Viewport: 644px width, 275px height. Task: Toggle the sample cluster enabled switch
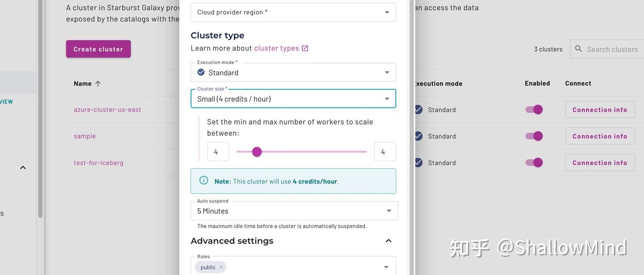pyautogui.click(x=534, y=136)
